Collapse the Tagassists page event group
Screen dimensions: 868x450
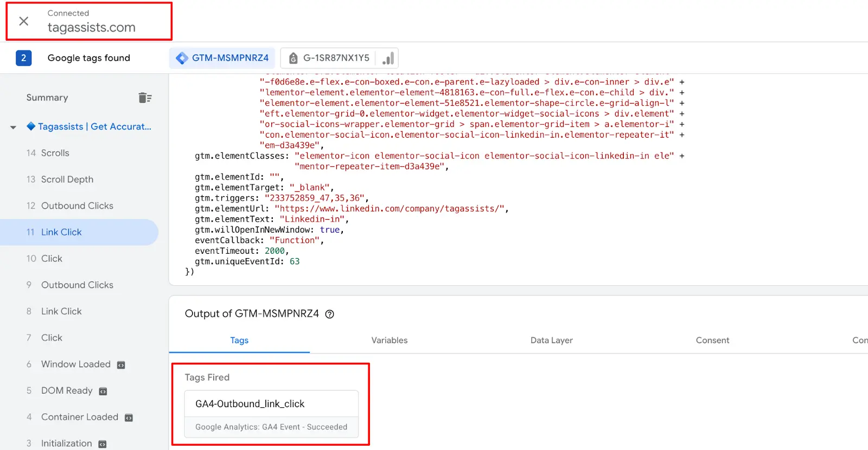click(13, 127)
